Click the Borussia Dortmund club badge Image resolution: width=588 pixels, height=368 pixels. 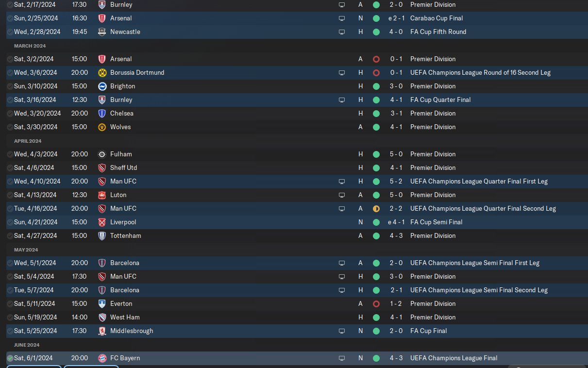point(102,72)
